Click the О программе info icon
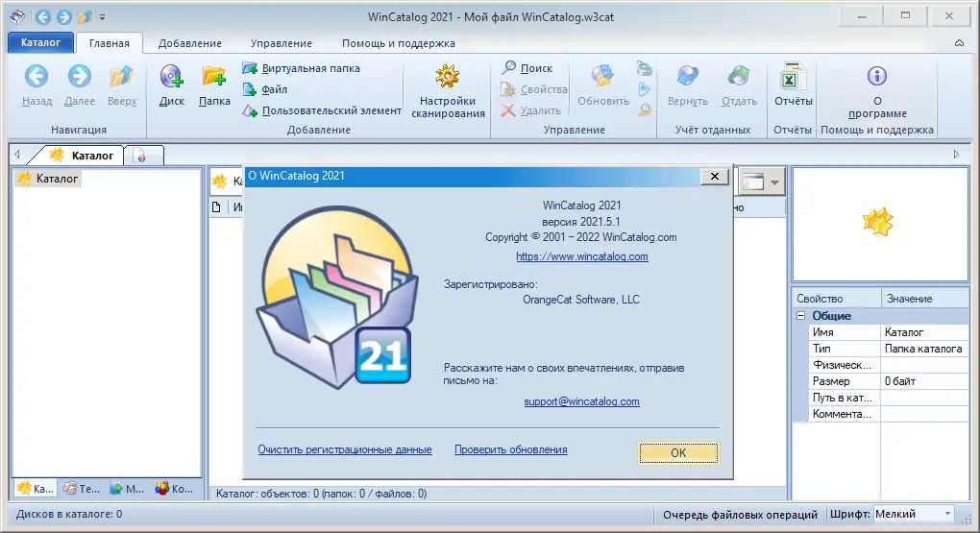This screenshot has height=533, width=980. [877, 76]
